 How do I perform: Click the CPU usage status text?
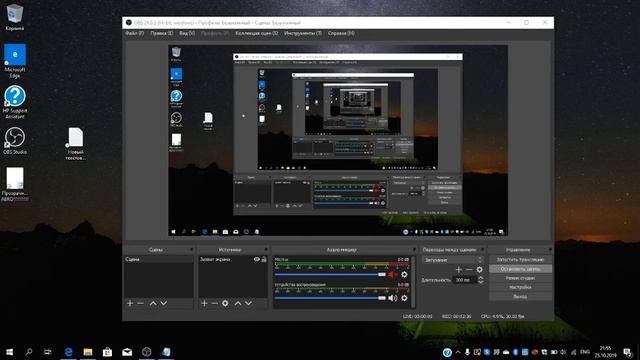pos(502,316)
